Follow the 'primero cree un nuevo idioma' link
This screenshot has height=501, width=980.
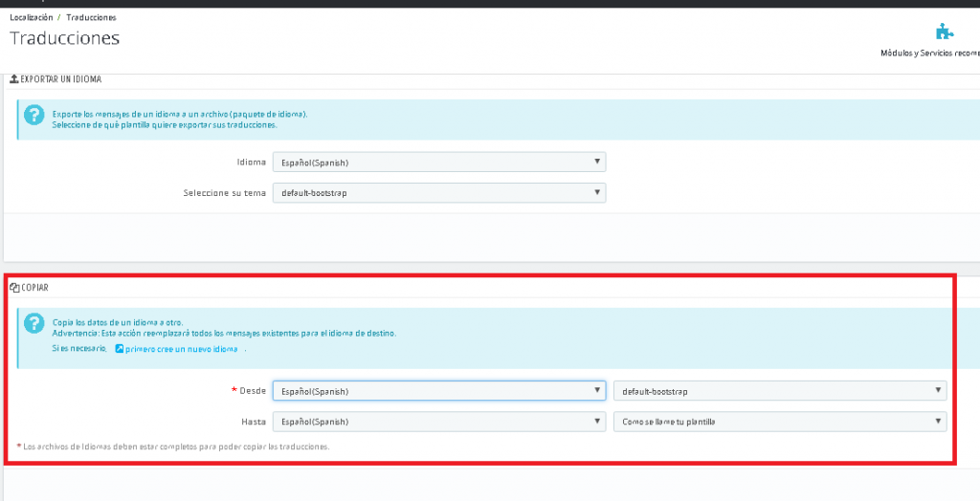point(181,350)
